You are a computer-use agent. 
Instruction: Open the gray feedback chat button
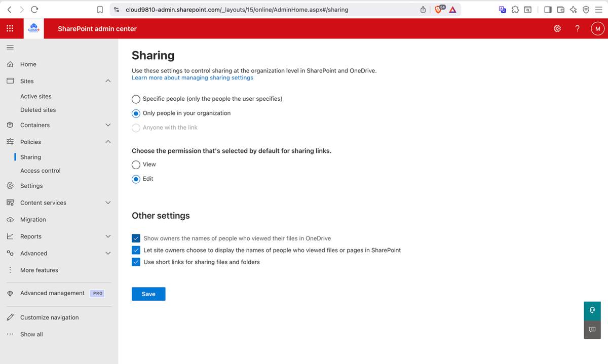(592, 330)
